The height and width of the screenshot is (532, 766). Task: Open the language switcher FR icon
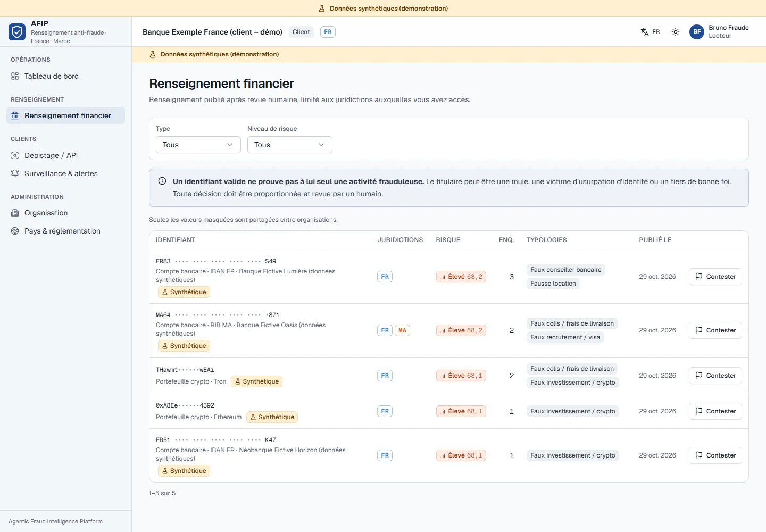[645, 32]
